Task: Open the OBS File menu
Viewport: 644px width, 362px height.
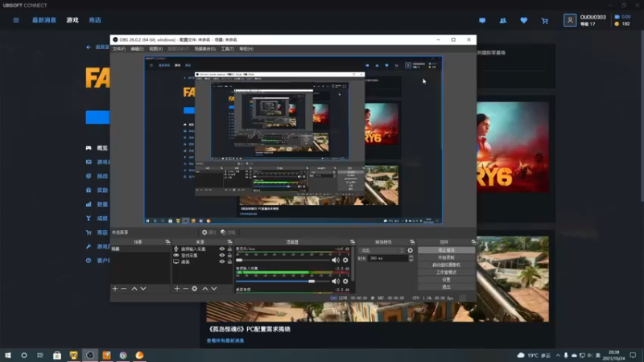Action: [x=119, y=49]
